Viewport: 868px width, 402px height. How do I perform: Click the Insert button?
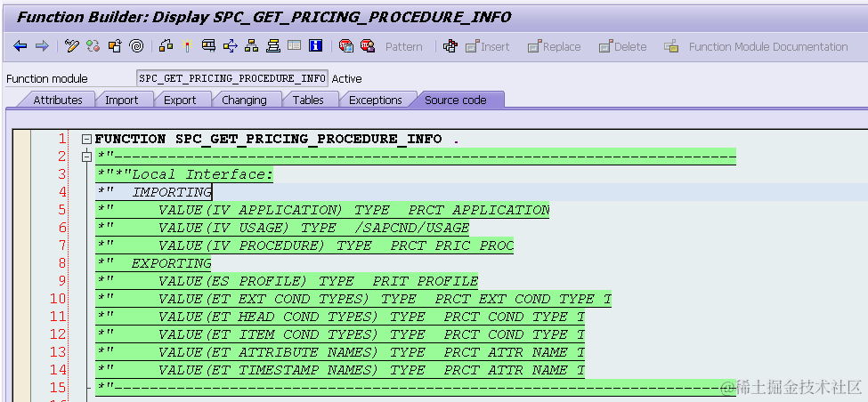[x=487, y=47]
